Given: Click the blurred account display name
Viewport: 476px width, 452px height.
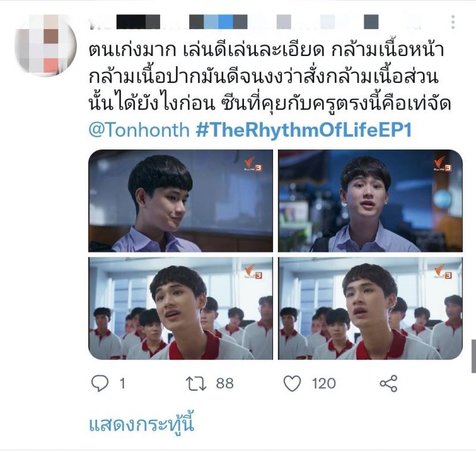Looking at the screenshot, I should pos(255,22).
